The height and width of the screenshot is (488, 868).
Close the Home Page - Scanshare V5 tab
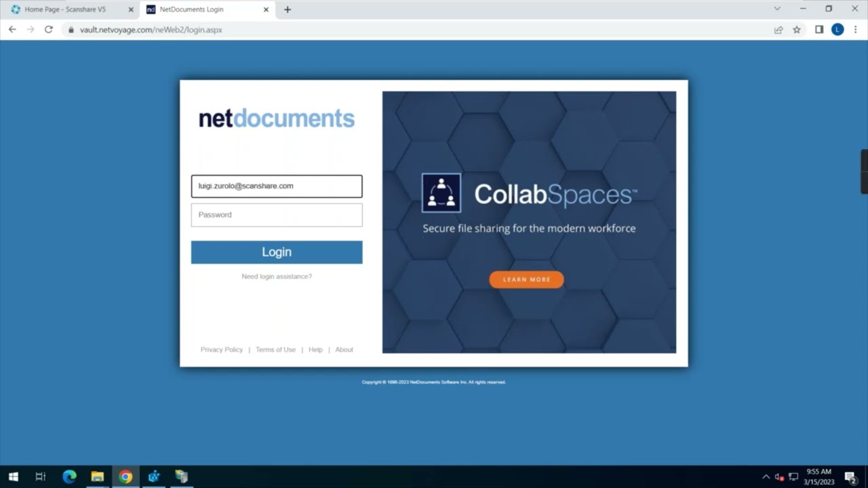pos(131,9)
